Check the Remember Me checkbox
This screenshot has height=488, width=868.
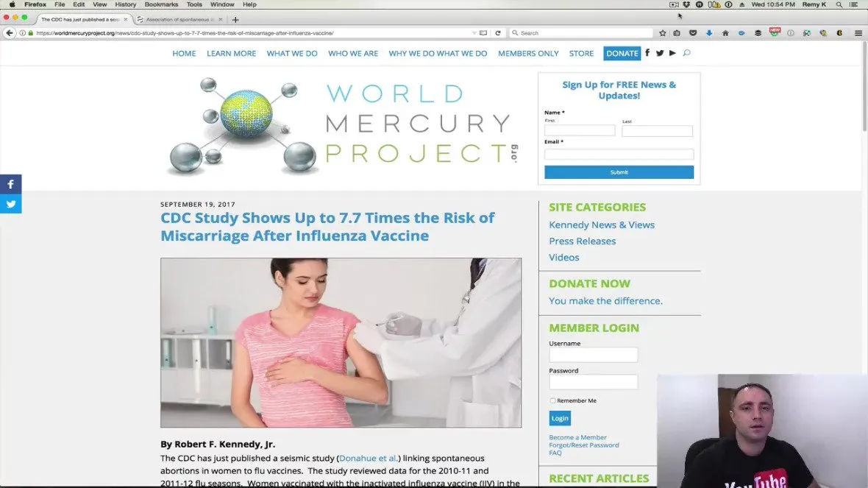coord(552,400)
